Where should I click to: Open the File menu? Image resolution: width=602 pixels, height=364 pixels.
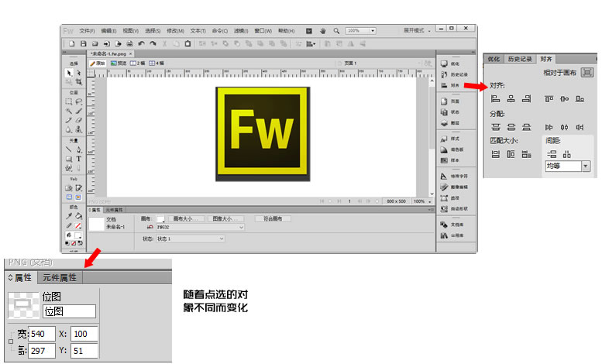[87, 31]
